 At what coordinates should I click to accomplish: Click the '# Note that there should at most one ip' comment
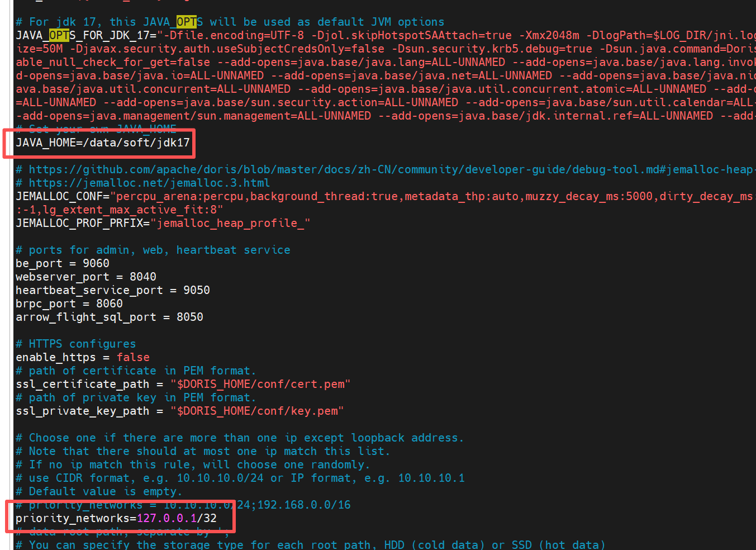tap(203, 451)
